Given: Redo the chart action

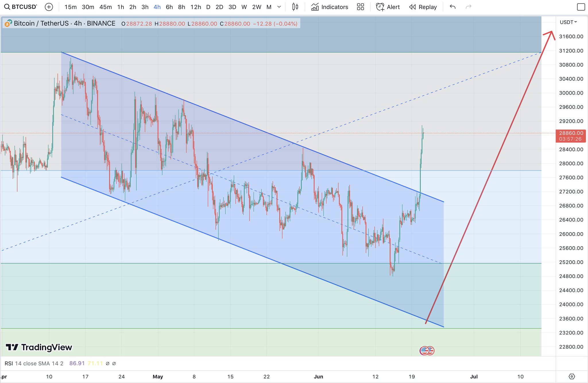Looking at the screenshot, I should click(469, 7).
